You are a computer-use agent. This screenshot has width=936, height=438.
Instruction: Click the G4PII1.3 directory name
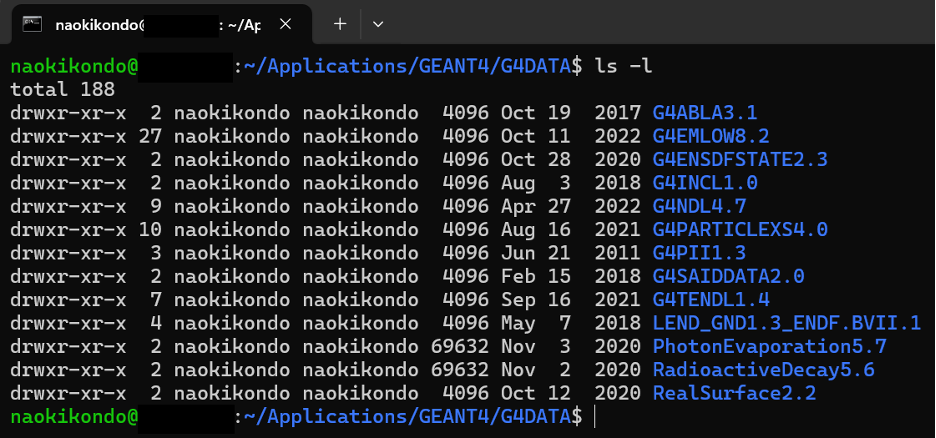point(700,253)
